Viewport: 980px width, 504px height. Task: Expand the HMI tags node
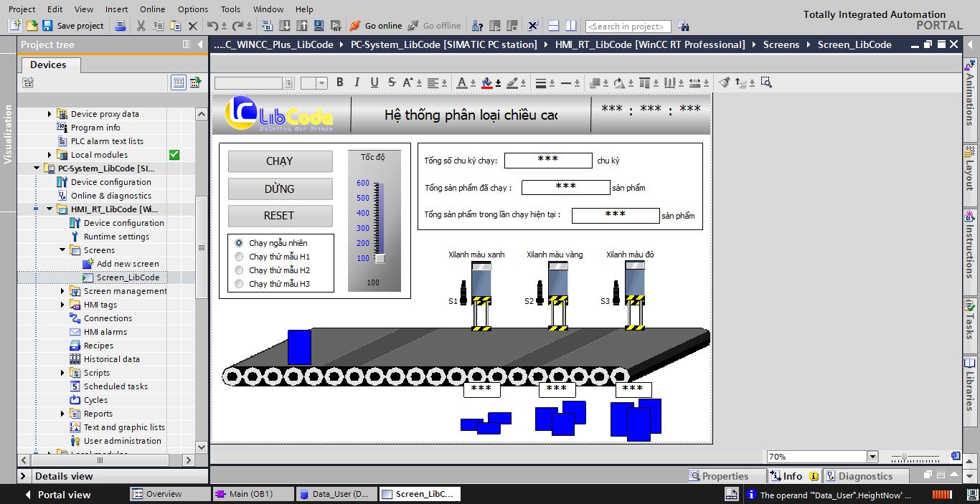63,305
